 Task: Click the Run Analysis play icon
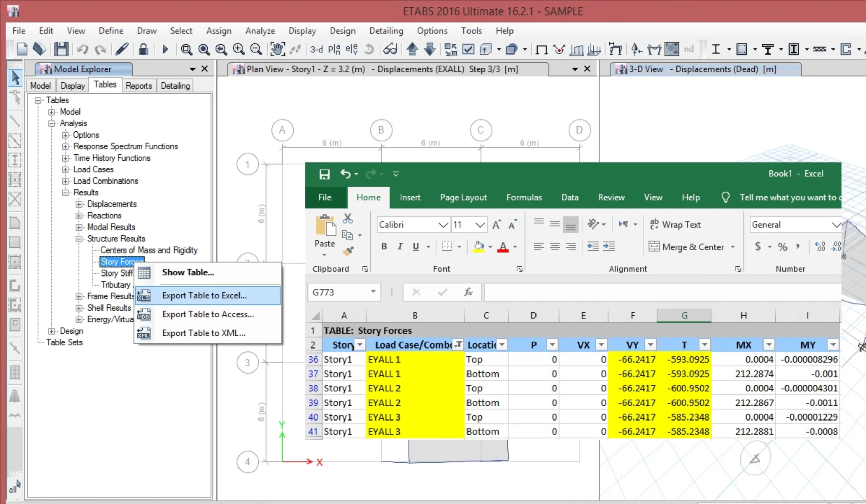click(x=165, y=49)
